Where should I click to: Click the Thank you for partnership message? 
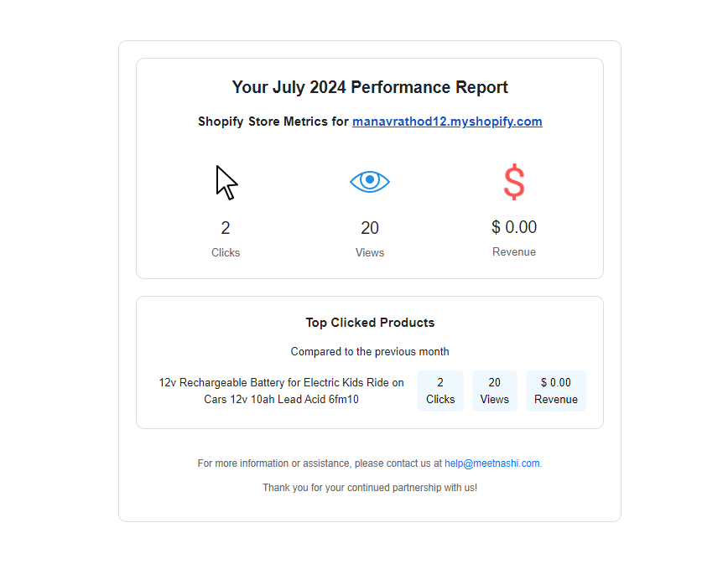point(370,488)
